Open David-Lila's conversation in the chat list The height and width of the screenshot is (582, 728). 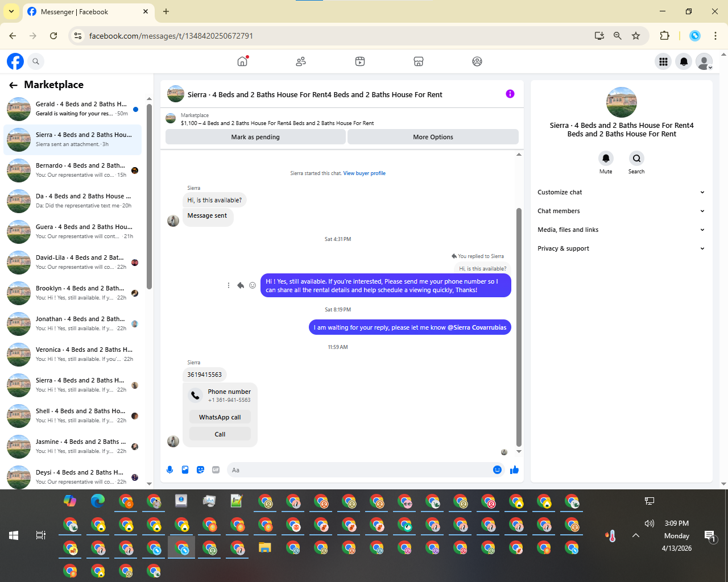(x=73, y=263)
